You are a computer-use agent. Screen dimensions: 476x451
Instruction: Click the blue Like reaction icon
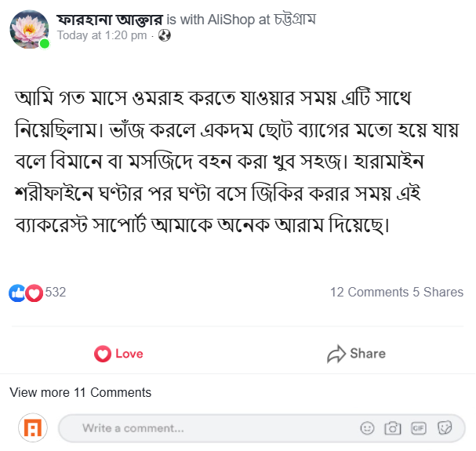(17, 293)
